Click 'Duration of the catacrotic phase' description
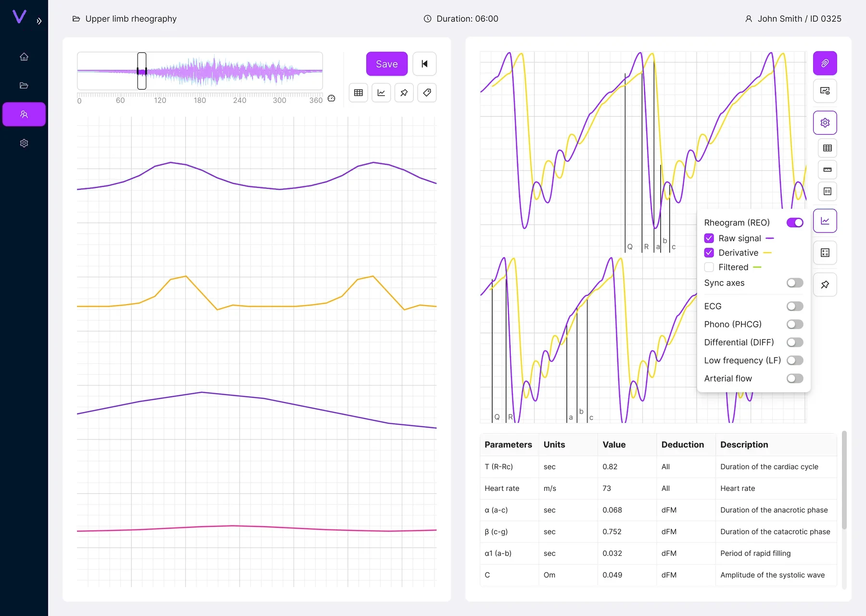The width and height of the screenshot is (866, 616). point(775,532)
